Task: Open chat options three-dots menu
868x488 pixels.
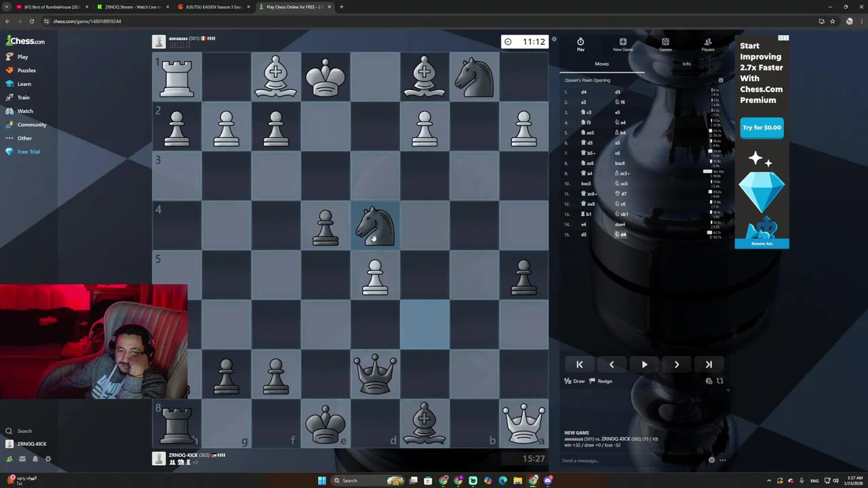Action: 723,460
